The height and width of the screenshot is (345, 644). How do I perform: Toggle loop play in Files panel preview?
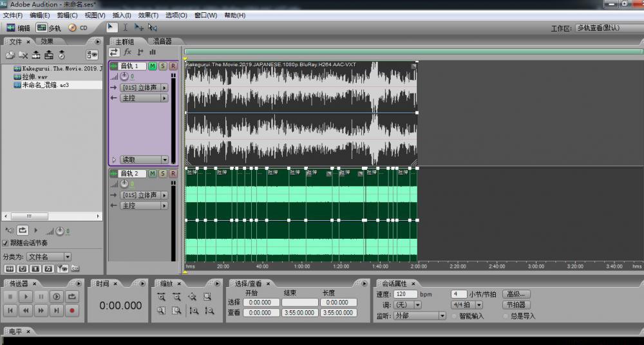[x=23, y=231]
